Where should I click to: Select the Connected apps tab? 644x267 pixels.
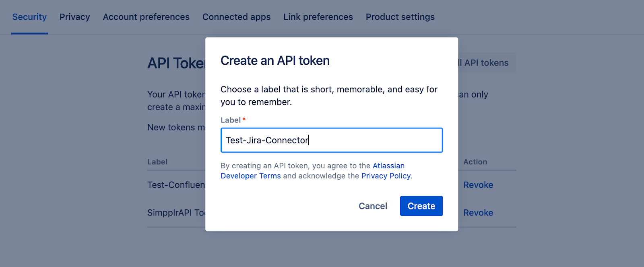[236, 17]
